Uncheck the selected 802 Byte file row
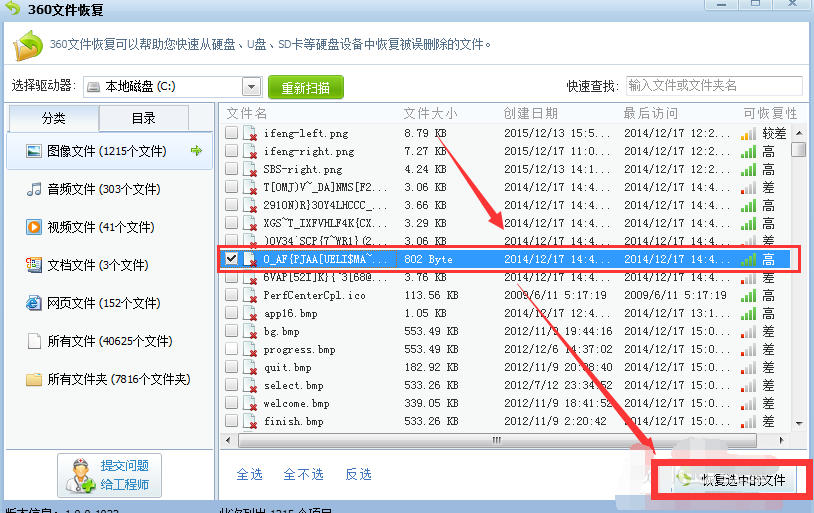This screenshot has width=814, height=513. pos(232,259)
